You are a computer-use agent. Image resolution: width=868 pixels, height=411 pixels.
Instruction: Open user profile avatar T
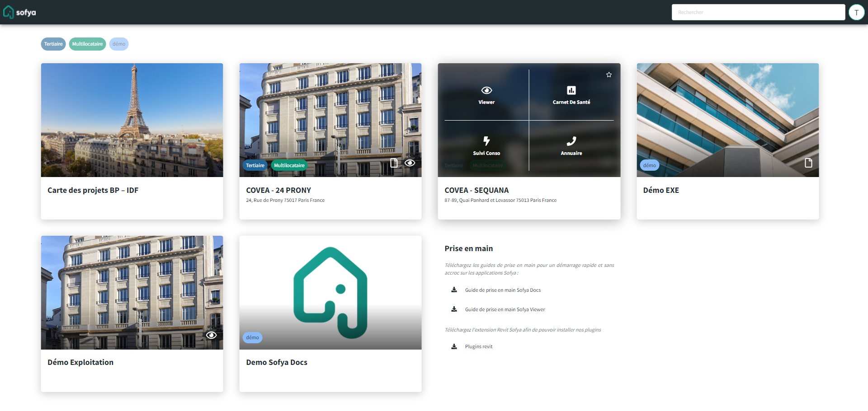coord(856,12)
